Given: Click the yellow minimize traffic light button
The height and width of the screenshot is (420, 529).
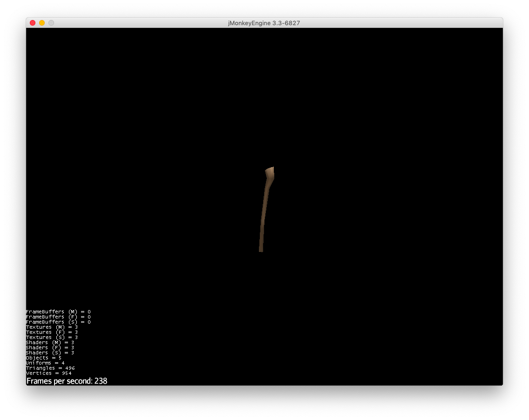Looking at the screenshot, I should coord(41,22).
